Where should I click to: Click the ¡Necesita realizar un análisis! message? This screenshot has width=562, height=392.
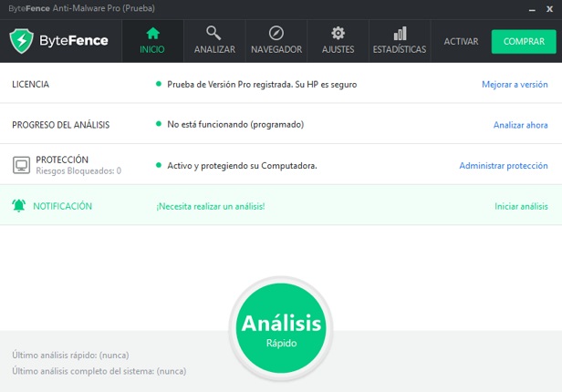pos(211,206)
